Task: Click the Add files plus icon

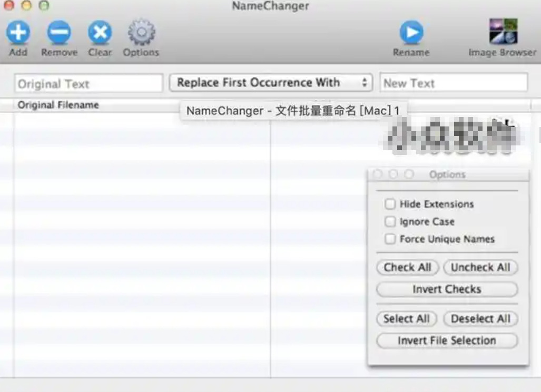Action: point(18,33)
